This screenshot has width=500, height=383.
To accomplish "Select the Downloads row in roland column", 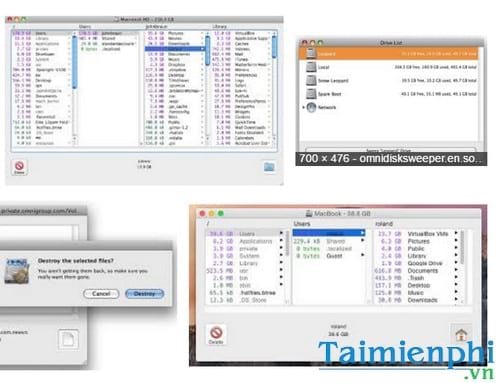I will tap(416, 300).
